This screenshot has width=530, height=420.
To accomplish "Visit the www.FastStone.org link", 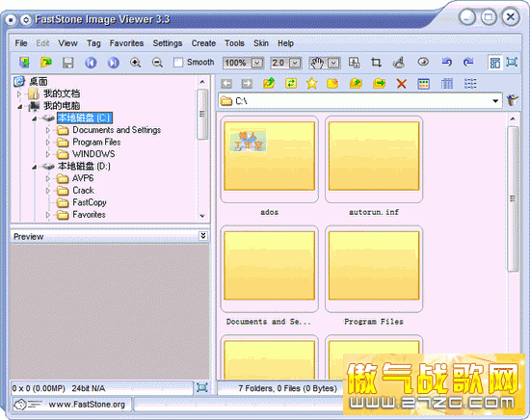I will click(87, 405).
